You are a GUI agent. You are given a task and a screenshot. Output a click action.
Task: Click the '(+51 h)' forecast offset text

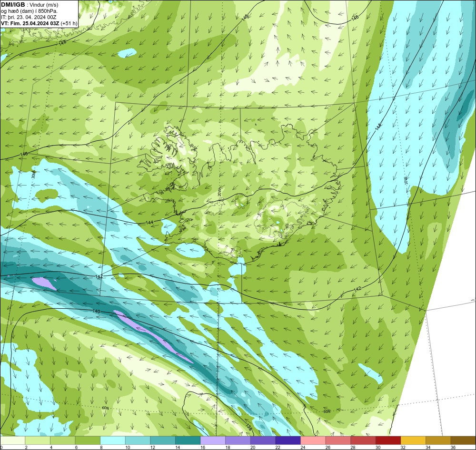tap(69, 23)
